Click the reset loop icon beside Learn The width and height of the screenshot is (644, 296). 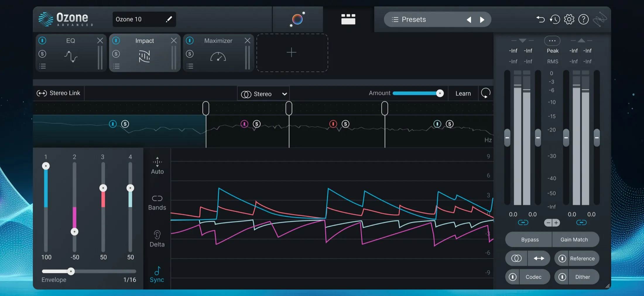pyautogui.click(x=486, y=93)
